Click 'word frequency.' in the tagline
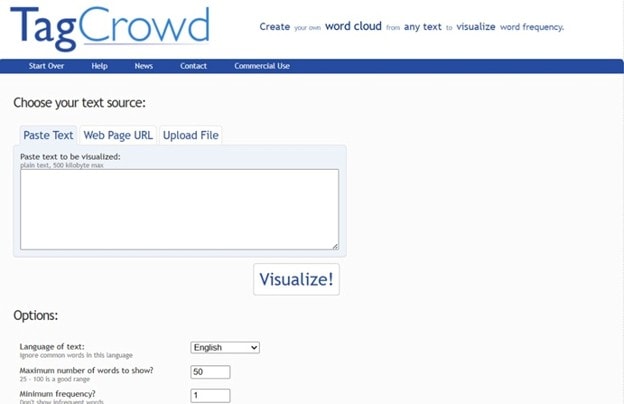Screen dimensions: 624x404 tap(532, 27)
